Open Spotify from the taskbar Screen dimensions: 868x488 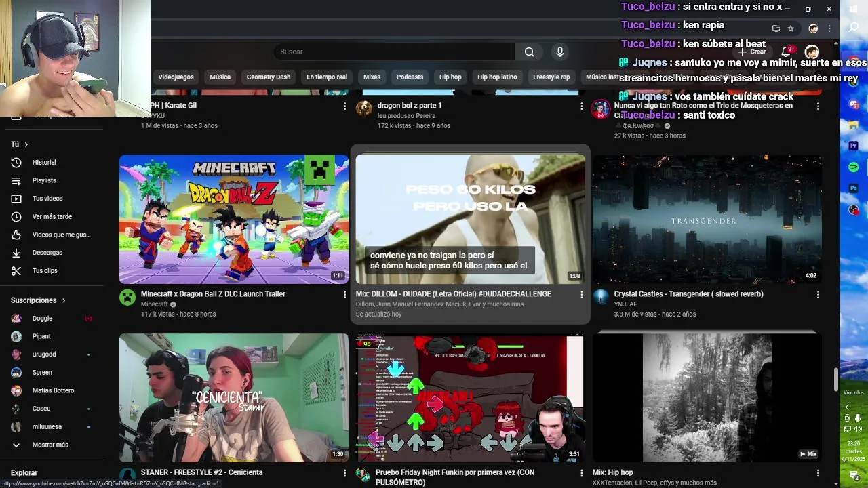(854, 167)
